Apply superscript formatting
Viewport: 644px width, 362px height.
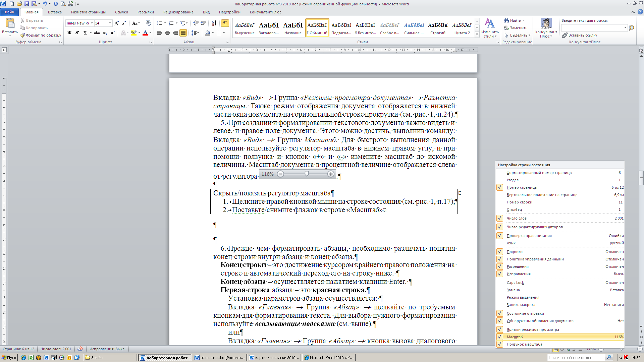point(112,33)
